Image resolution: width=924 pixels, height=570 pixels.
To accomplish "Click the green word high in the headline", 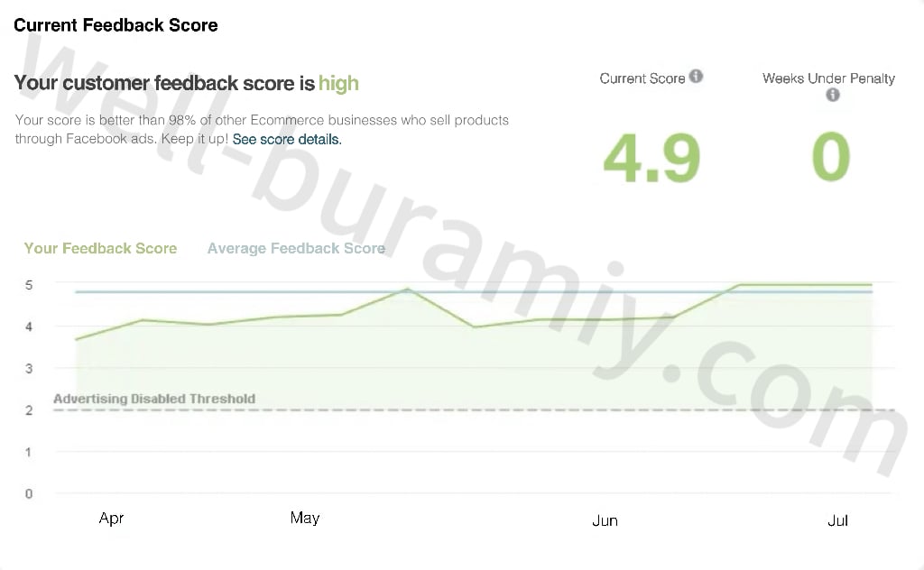I will [x=338, y=84].
